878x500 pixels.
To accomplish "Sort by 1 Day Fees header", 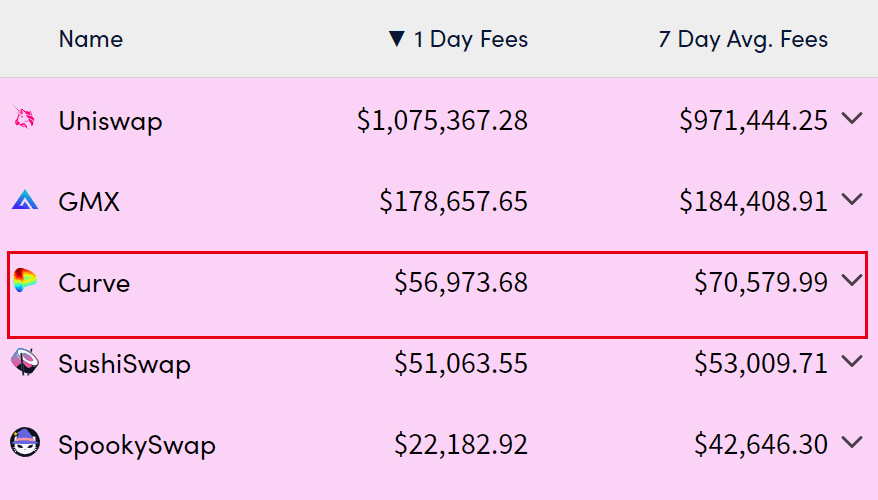I will click(x=470, y=40).
